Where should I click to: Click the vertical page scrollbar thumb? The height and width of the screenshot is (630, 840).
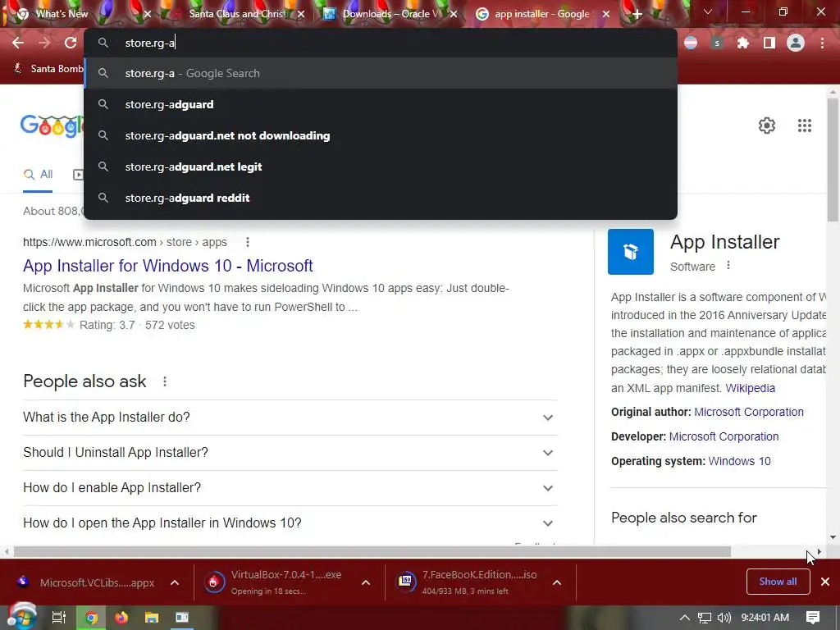coord(832,159)
